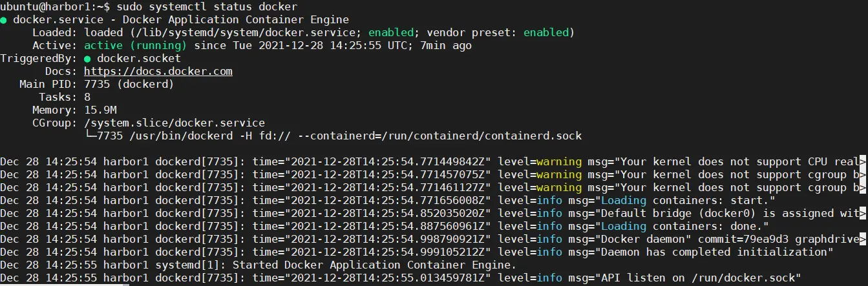Click the /system.slice/docker.service cgroup path
This screenshot has width=868, height=286.
coord(175,123)
